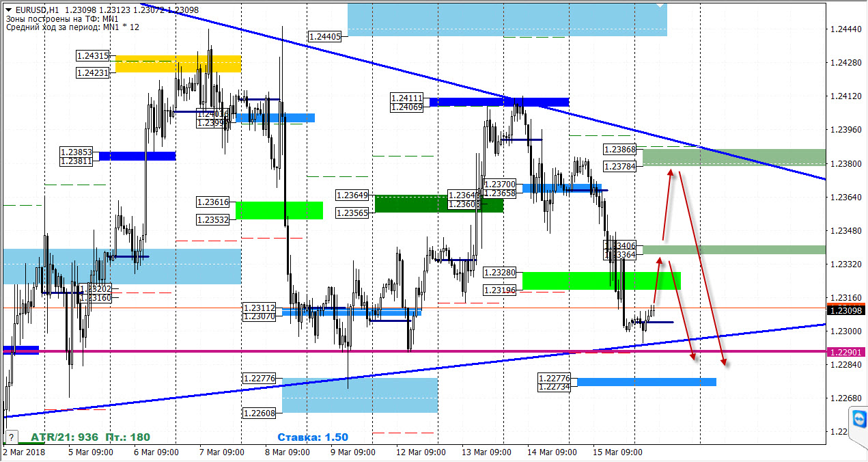The height and width of the screenshot is (462, 868).
Task: Select the 1.24405 zone price label
Action: 325,36
